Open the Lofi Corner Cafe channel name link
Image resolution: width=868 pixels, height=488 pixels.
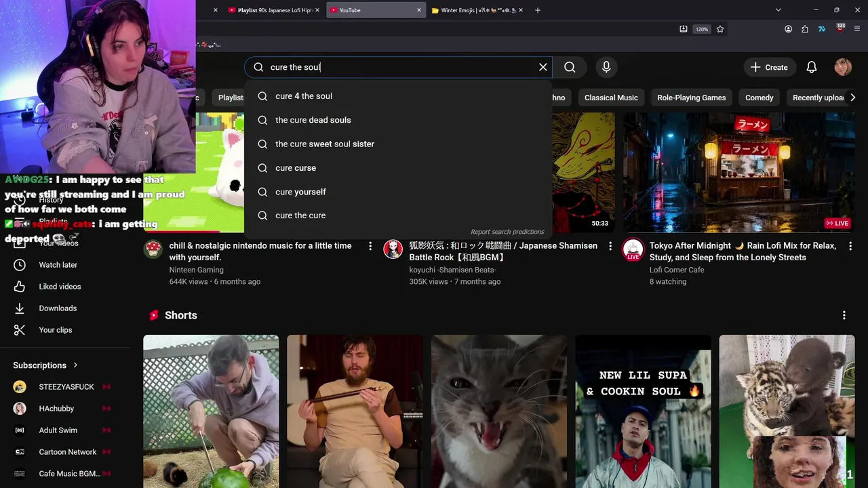(677, 270)
